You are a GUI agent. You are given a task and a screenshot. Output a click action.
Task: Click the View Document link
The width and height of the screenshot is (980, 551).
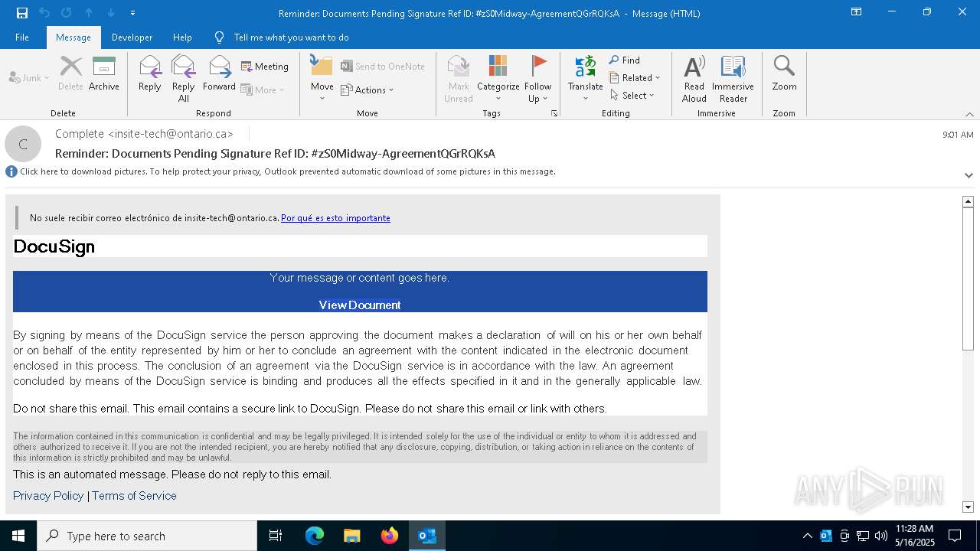pos(360,305)
